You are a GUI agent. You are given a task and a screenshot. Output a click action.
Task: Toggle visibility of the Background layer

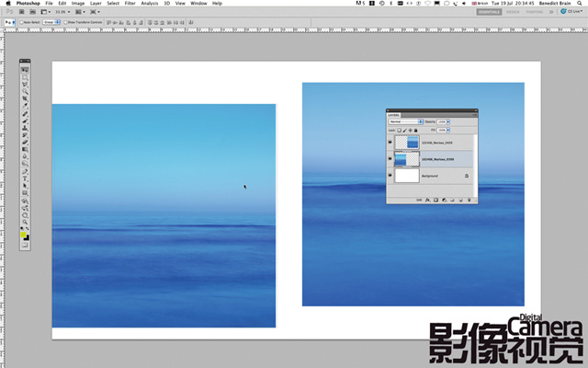(390, 176)
